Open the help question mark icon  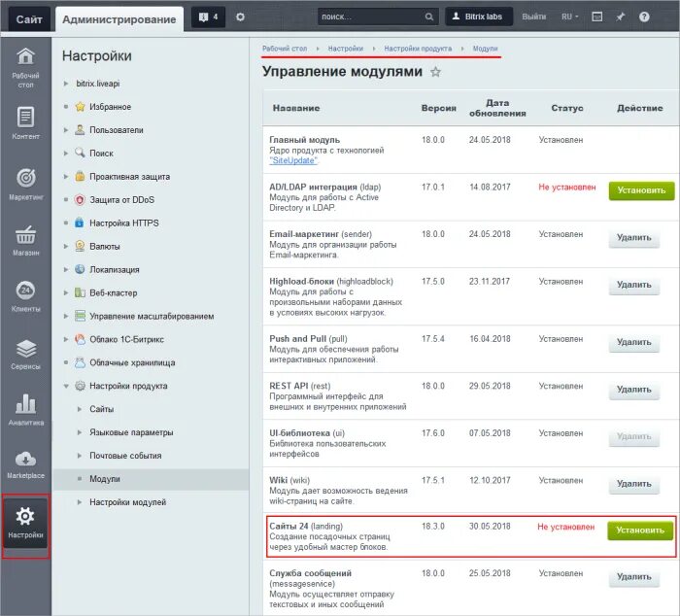[644, 17]
